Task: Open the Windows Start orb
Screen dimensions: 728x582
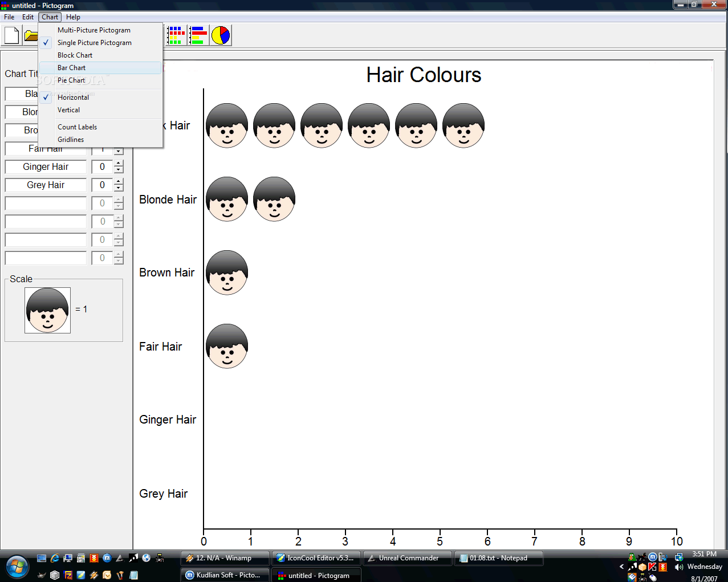Action: click(x=17, y=566)
